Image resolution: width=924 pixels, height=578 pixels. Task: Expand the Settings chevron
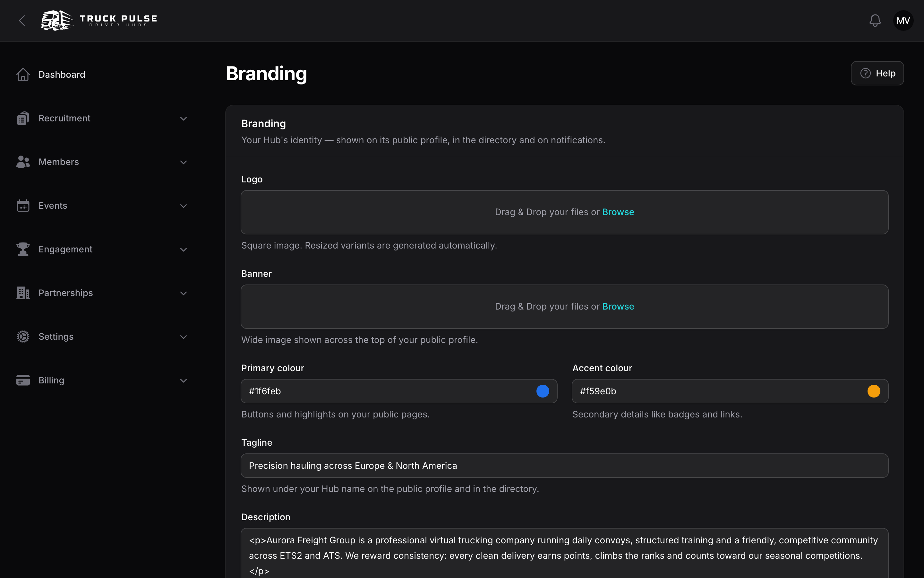(183, 337)
